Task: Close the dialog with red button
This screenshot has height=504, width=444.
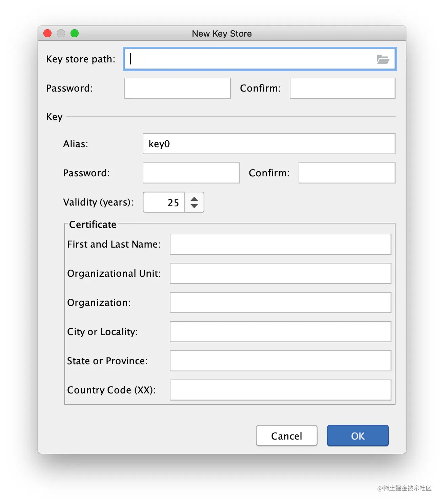Action: point(47,33)
